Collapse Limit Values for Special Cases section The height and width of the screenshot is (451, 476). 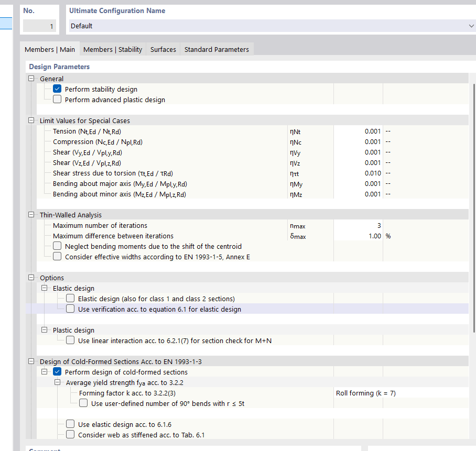click(x=31, y=120)
